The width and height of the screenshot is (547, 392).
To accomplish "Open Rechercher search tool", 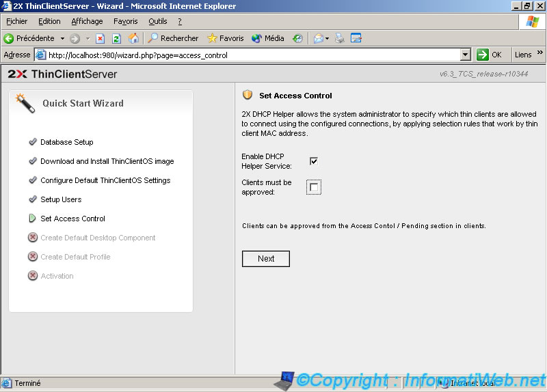I will pos(173,38).
